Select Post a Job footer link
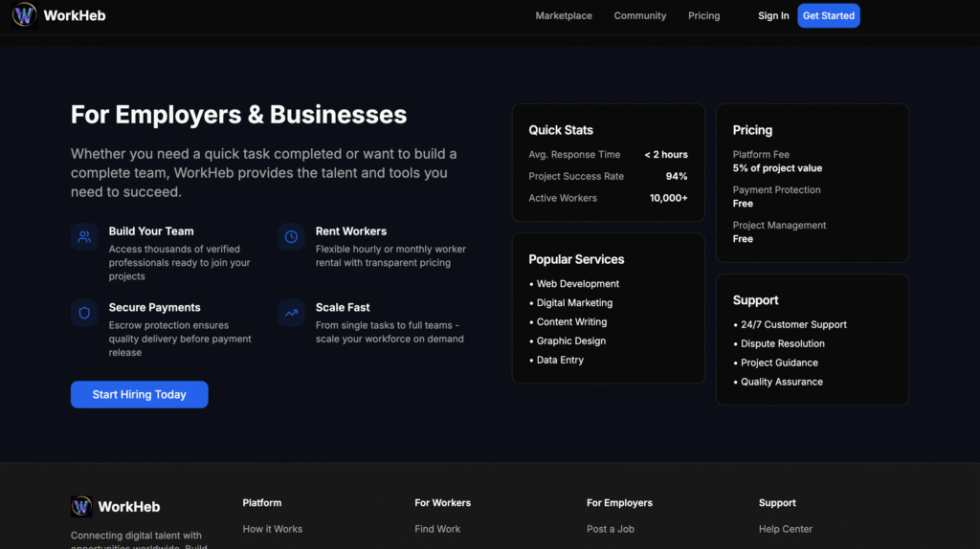 point(611,529)
